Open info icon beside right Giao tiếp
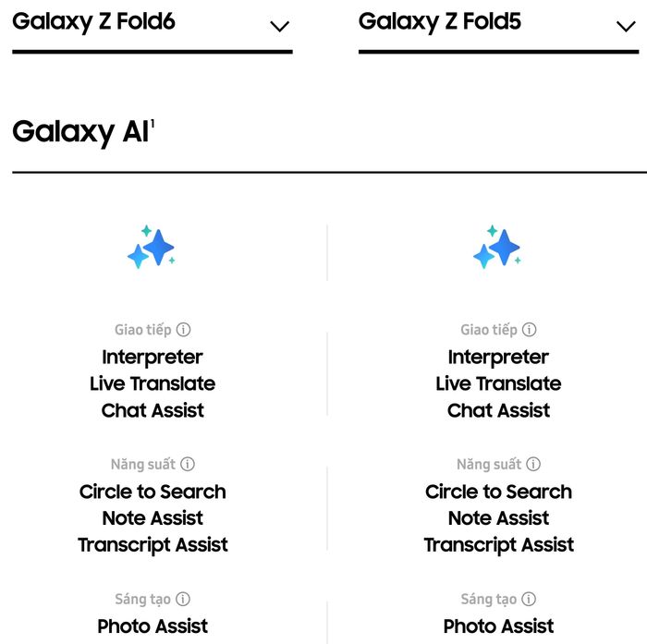The height and width of the screenshot is (644, 647). (529, 330)
